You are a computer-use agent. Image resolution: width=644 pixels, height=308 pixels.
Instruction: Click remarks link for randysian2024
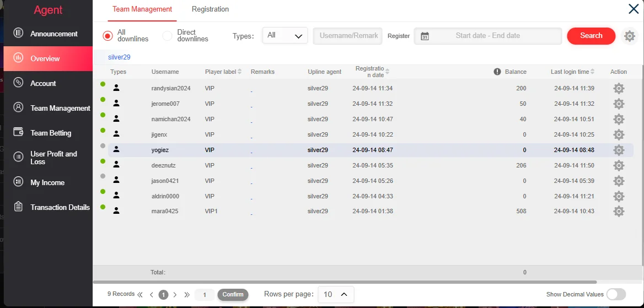[251, 90]
